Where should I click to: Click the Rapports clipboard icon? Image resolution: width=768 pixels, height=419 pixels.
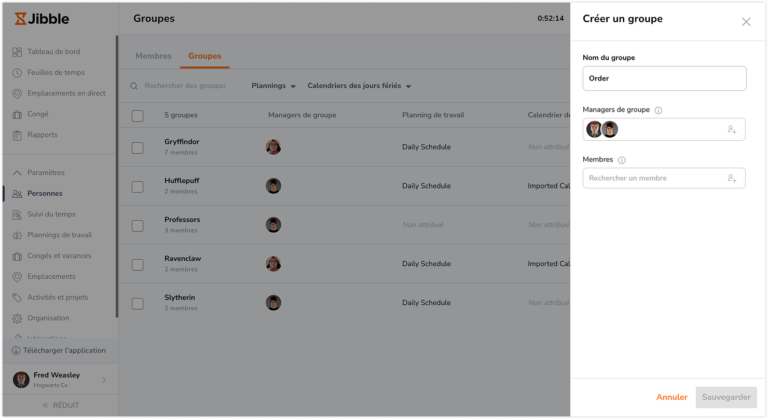tap(17, 135)
